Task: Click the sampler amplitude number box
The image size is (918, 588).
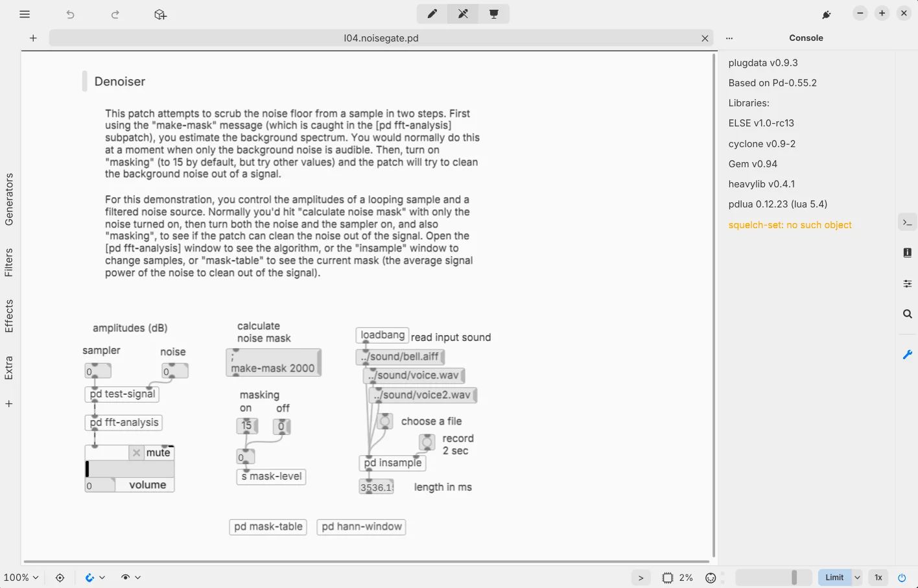Action: pyautogui.click(x=98, y=371)
